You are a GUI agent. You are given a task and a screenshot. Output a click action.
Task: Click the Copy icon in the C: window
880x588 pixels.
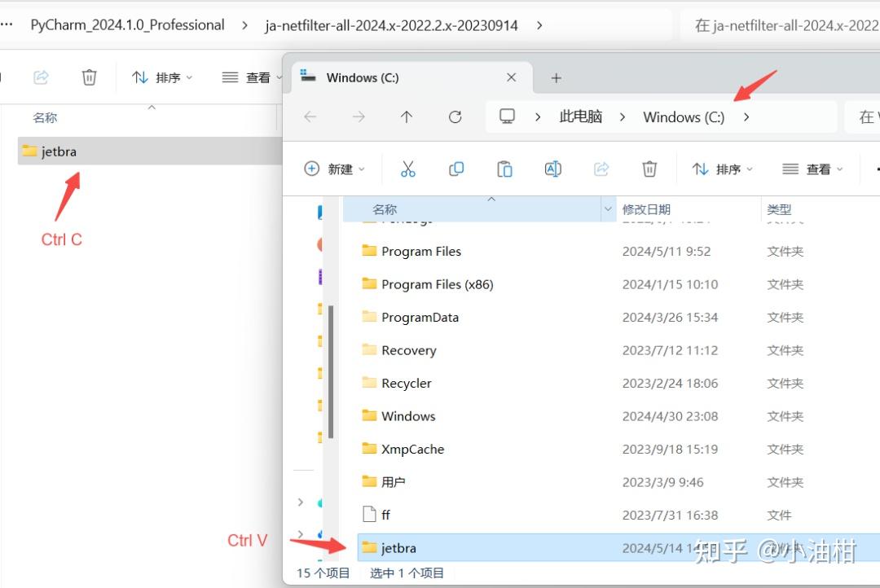click(x=456, y=169)
